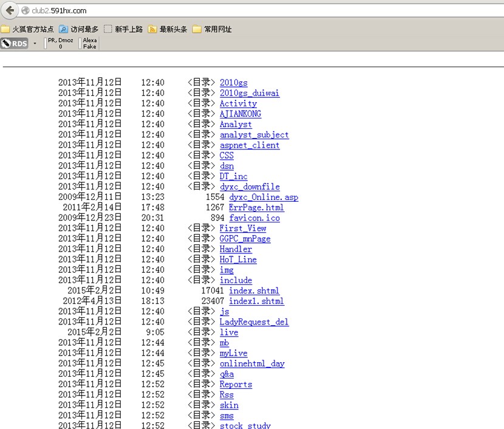Image resolution: width=504 pixels, height=429 pixels.
Task: Click the Alexa Fake indicator
Action: [89, 43]
